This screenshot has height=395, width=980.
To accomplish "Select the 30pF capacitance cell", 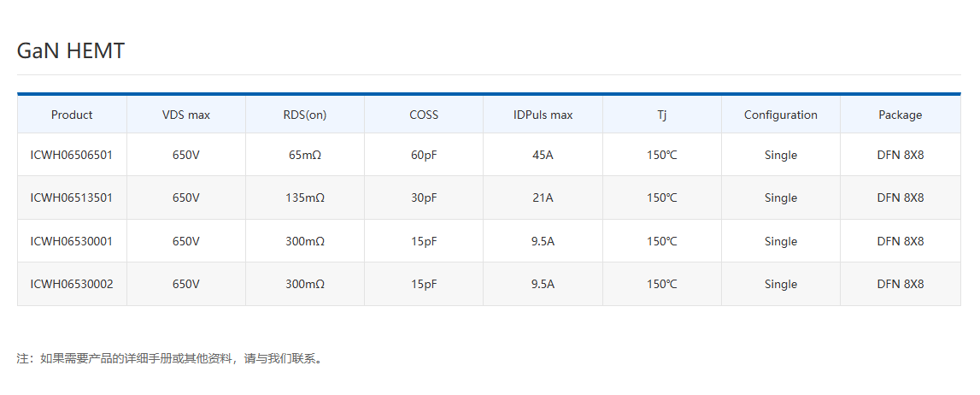I will 424,197.
